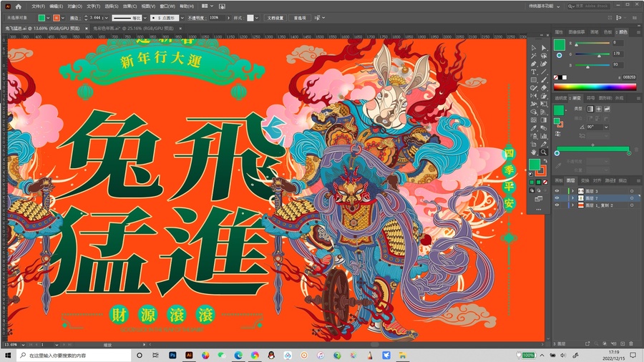Select the Eraser tool

click(544, 88)
